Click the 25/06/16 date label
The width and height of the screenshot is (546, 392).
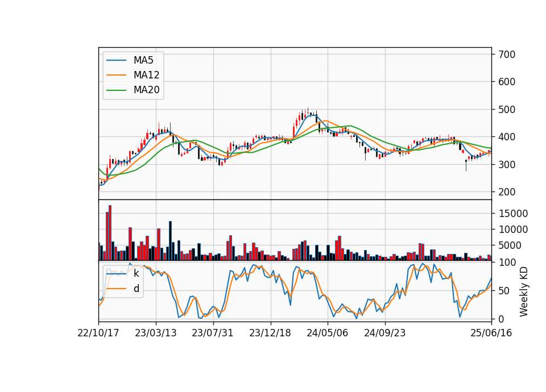(x=491, y=333)
